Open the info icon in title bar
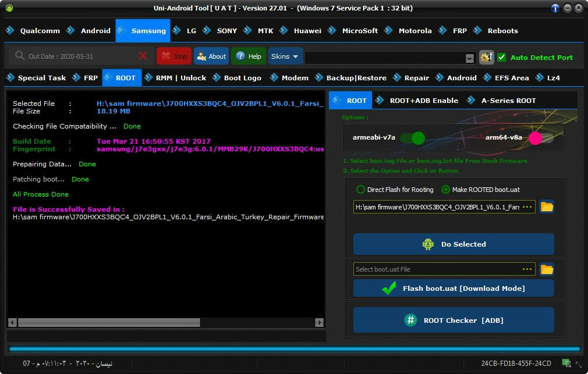 (555, 8)
